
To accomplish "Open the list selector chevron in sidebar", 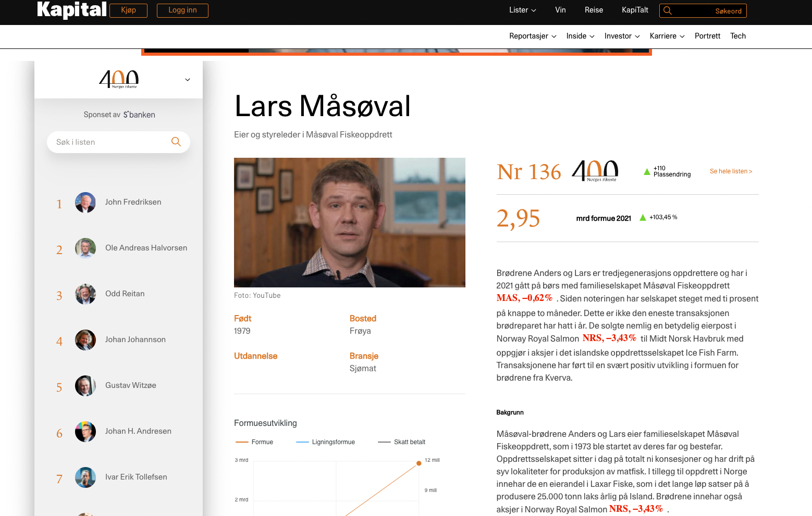I will pyautogui.click(x=188, y=80).
